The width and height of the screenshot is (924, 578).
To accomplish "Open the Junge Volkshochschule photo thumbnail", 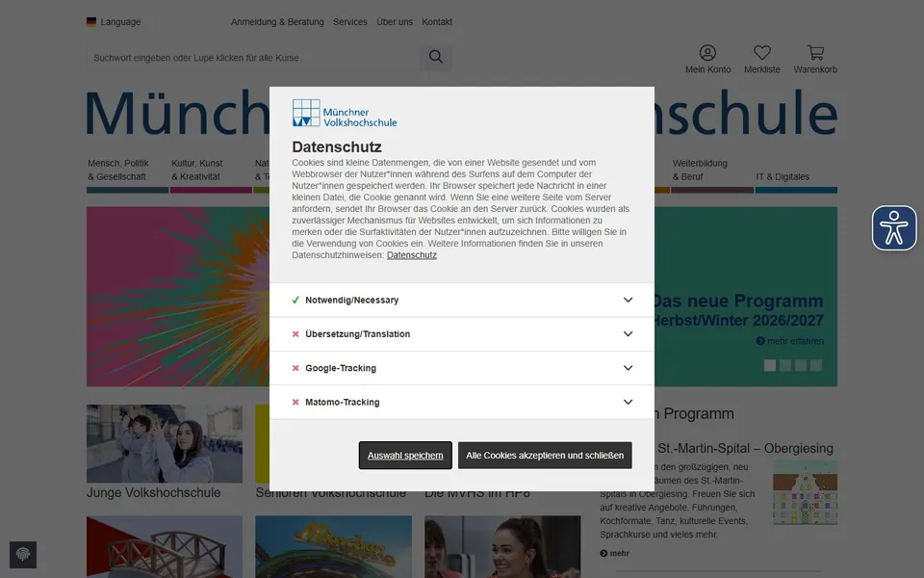I will point(165,443).
